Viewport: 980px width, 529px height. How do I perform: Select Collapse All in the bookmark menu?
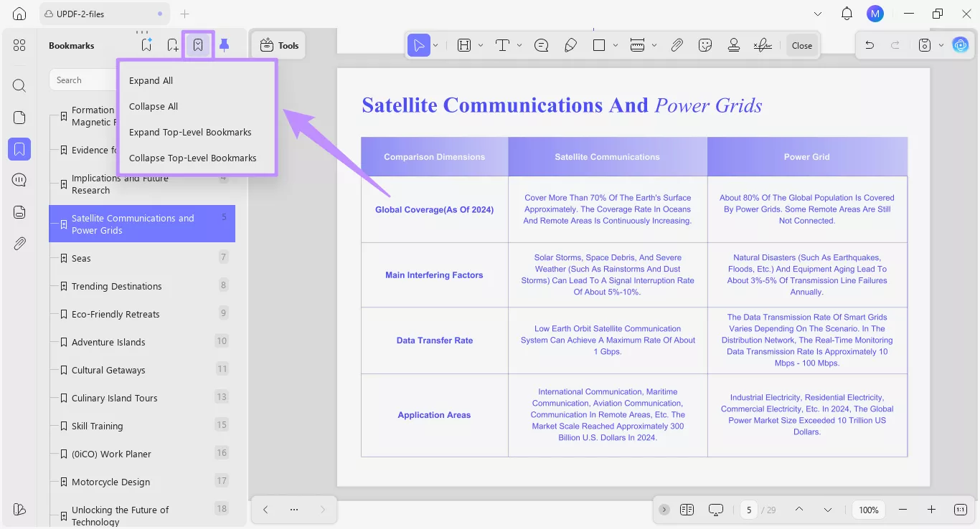(153, 106)
